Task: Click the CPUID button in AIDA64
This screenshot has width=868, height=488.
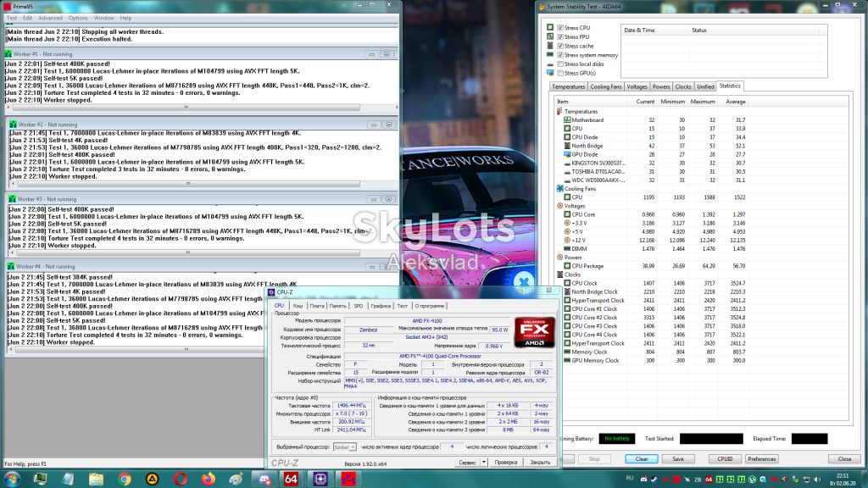Action: pyautogui.click(x=726, y=459)
